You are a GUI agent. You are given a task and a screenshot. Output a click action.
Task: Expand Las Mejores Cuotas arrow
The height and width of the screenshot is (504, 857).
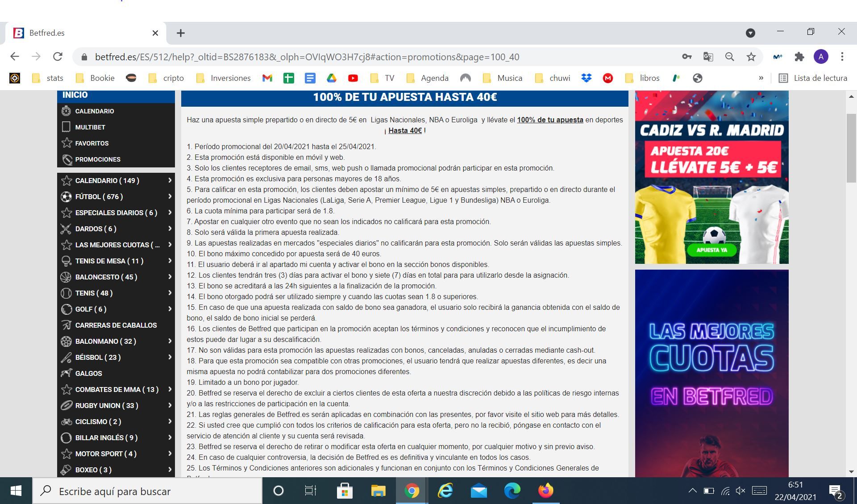point(170,245)
